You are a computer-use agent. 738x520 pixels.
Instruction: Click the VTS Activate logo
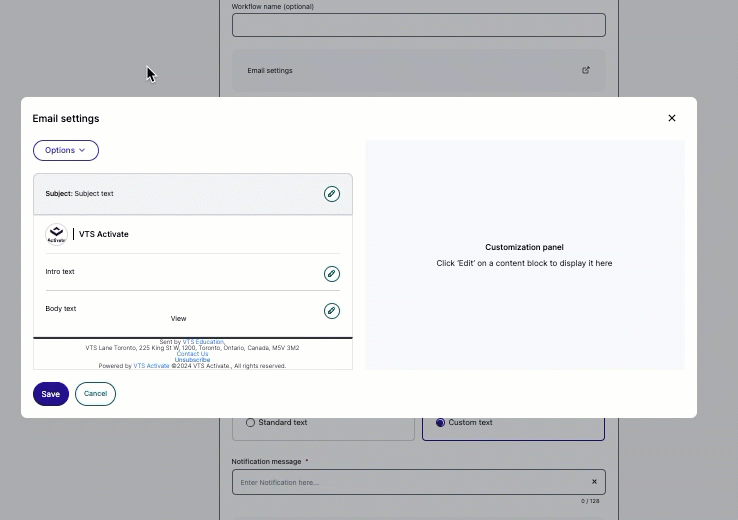pyautogui.click(x=56, y=234)
